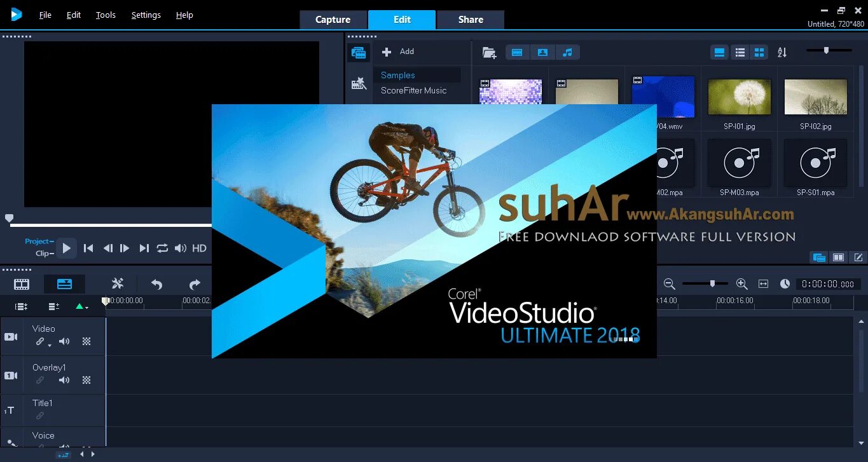
Task: Switch to the Edit workspace tab
Action: tap(402, 20)
